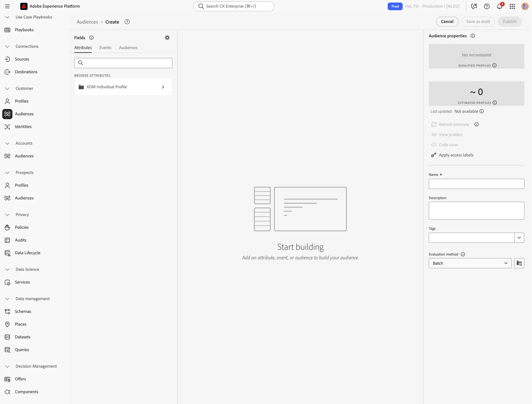
Task: Open Sources in the sidebar
Action: point(22,59)
